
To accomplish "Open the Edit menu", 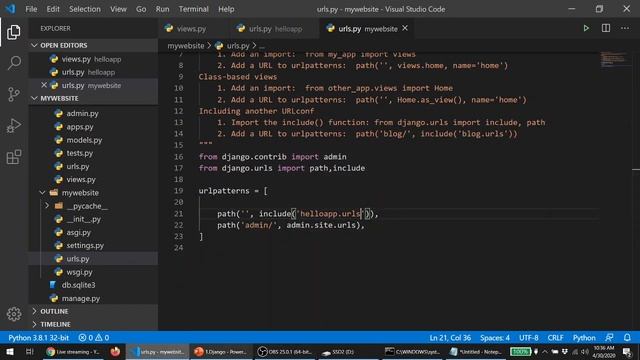I will 53,9.
